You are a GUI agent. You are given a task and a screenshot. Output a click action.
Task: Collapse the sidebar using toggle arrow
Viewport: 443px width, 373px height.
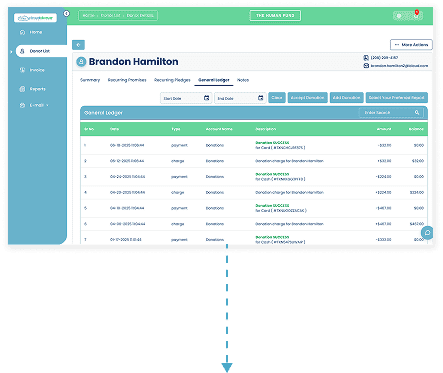tap(66, 13)
